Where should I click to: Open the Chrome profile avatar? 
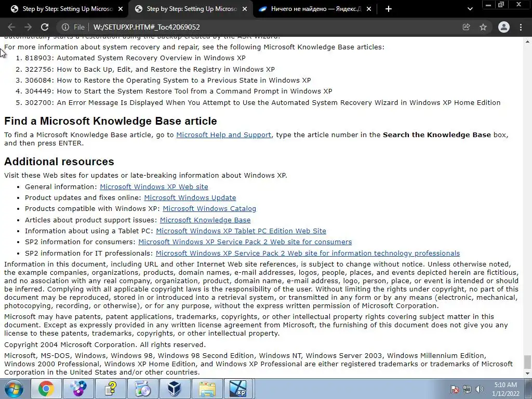pos(504,27)
